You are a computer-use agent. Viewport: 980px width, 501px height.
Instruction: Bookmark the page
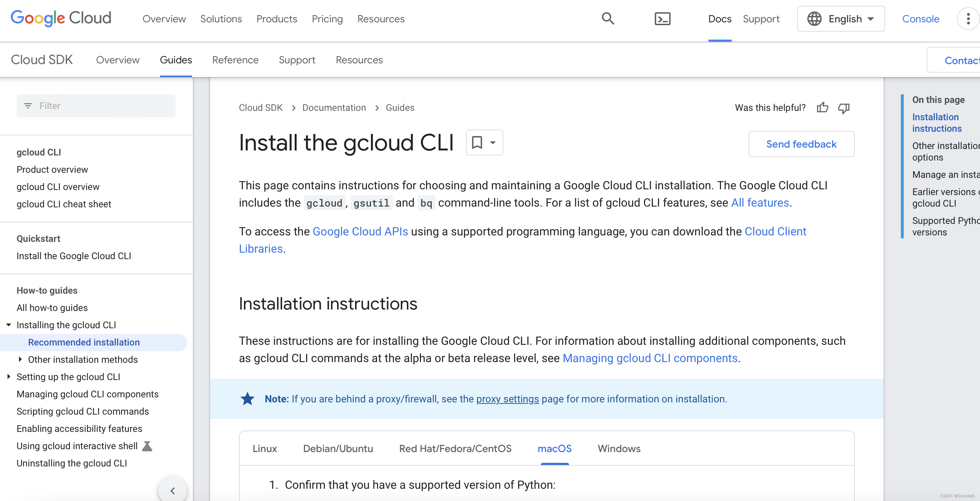(x=478, y=143)
